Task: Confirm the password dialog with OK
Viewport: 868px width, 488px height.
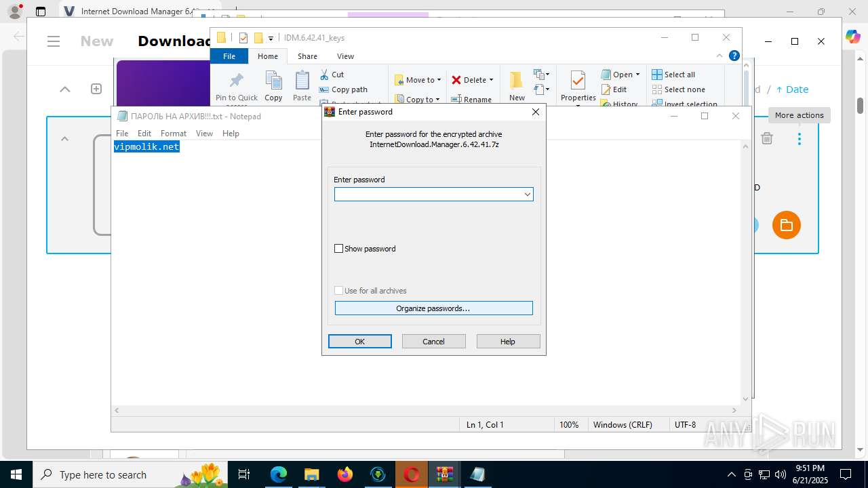Action: [x=360, y=342]
